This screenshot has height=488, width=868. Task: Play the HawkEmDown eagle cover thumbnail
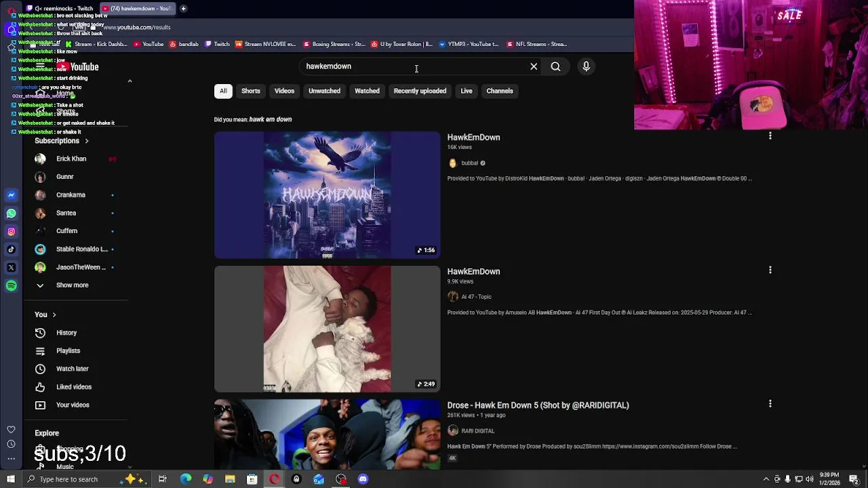point(327,195)
